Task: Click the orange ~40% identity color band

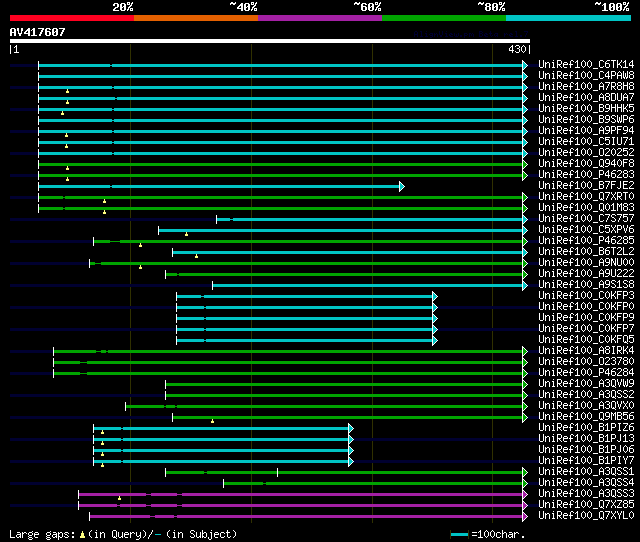Action: click(x=196, y=18)
